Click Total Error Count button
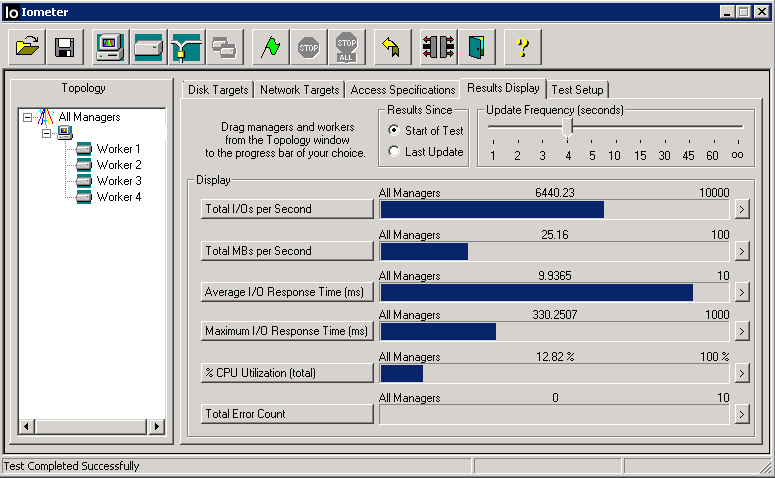The image size is (775, 478). 287,414
